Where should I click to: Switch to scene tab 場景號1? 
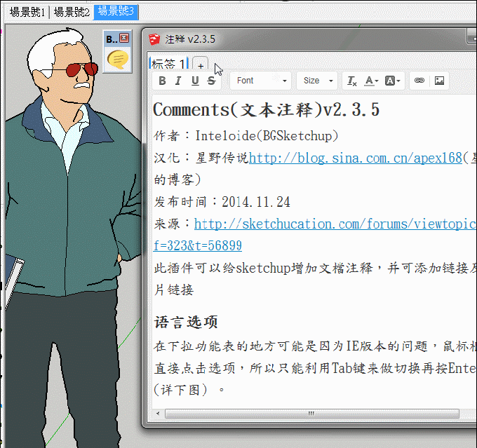coord(27,12)
